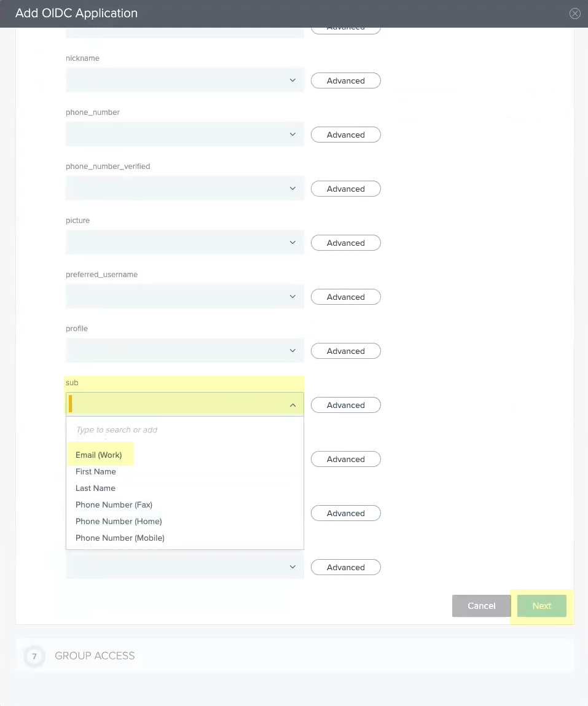
Task: Expand the phone_number attribute dropdown
Action: tap(184, 135)
